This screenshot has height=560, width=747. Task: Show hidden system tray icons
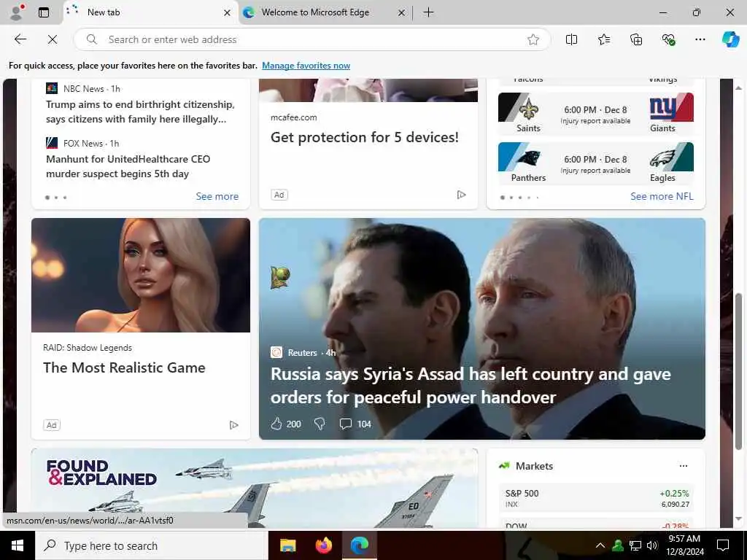(600, 545)
